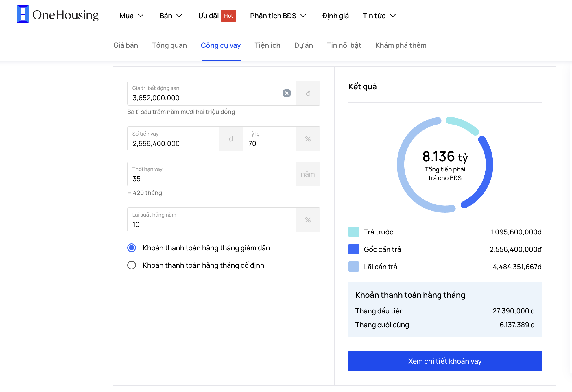
Task: Click the 6,137,389 đ last month amount
Action: click(x=517, y=325)
